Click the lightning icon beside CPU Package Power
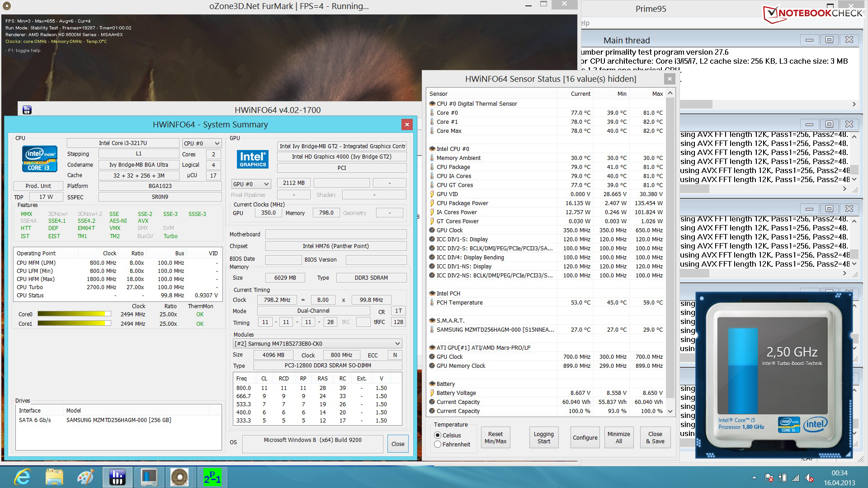 tap(432, 203)
